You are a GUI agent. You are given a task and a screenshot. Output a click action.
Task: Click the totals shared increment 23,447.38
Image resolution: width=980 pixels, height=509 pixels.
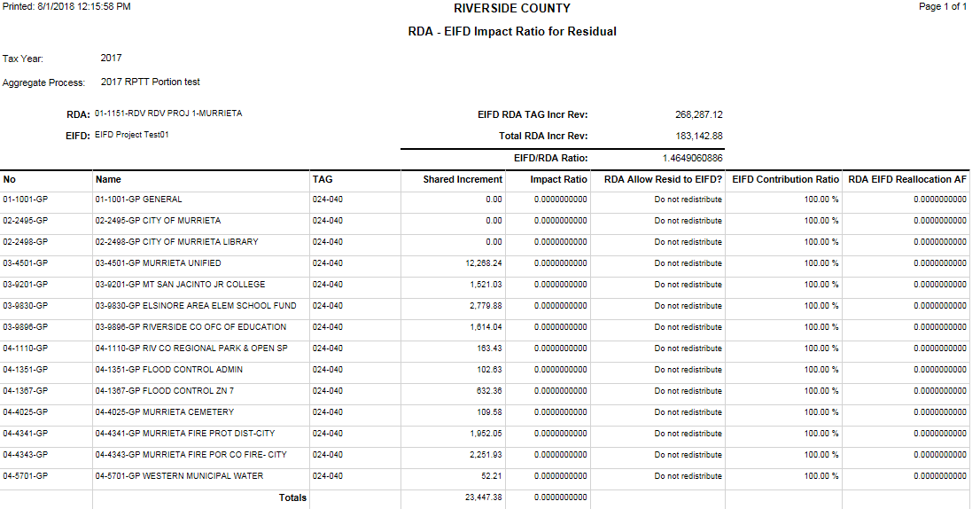[x=483, y=498]
